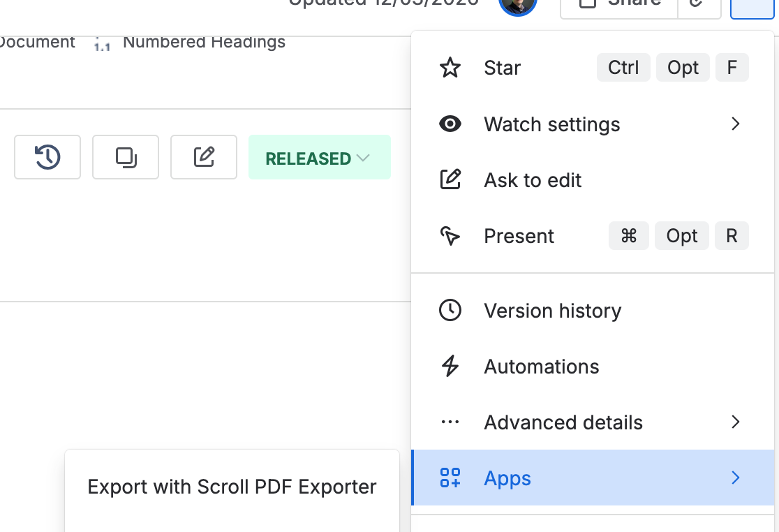Click the Ask to edit pencil icon
The image size is (779, 532).
[450, 180]
